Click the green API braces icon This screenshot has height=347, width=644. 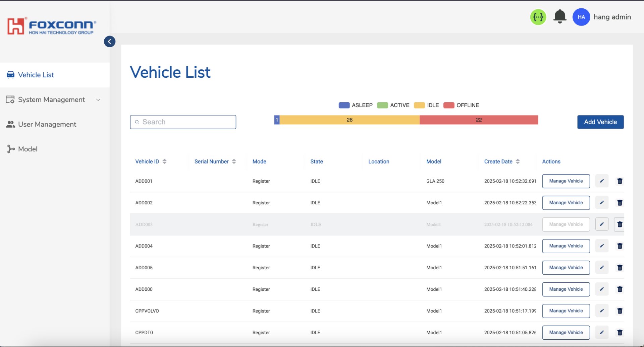(538, 17)
